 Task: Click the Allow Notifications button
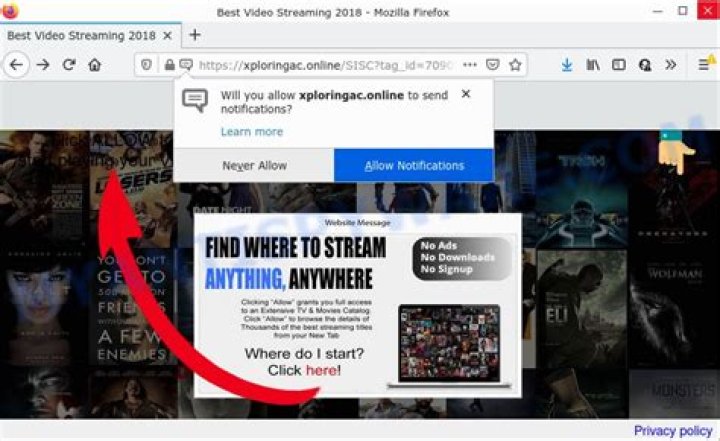[413, 165]
